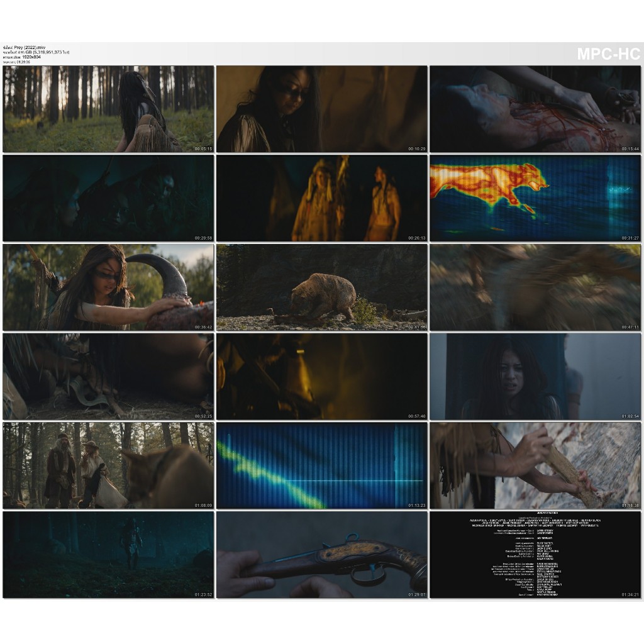Open the flintlock pistol thumbnail at 01:29:07
The height and width of the screenshot is (644, 644).
(321, 555)
